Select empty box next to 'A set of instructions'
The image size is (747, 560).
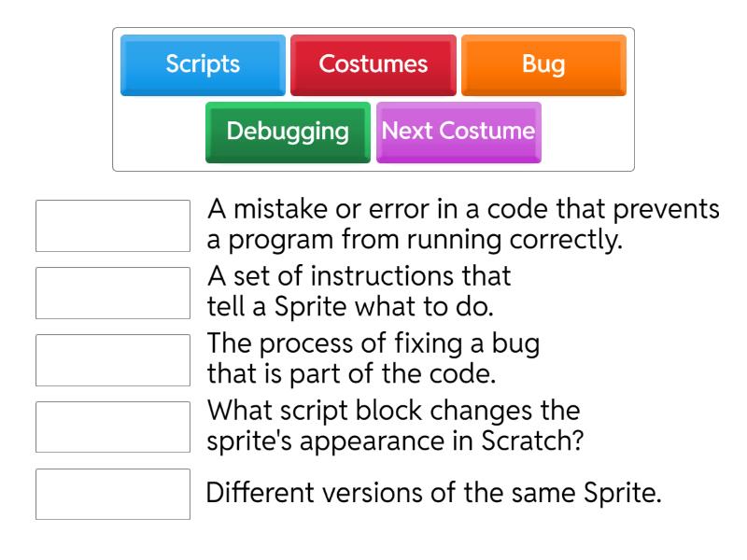coord(112,292)
